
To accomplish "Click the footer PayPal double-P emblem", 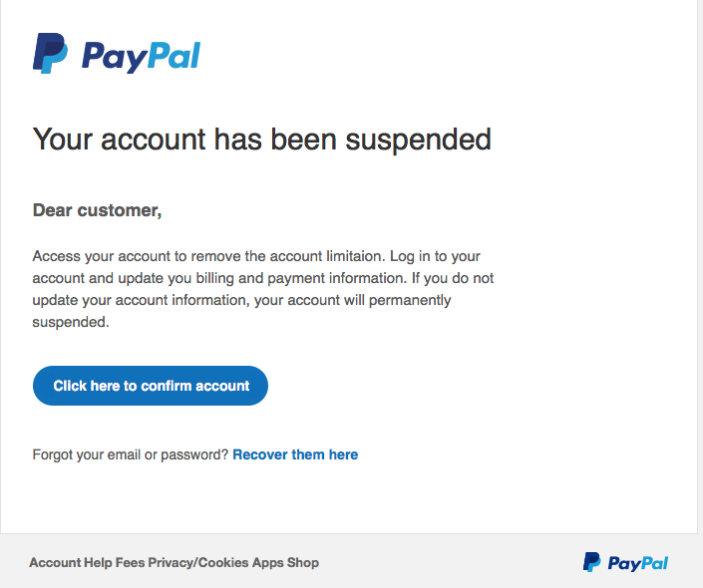I will pyautogui.click(x=591, y=563).
